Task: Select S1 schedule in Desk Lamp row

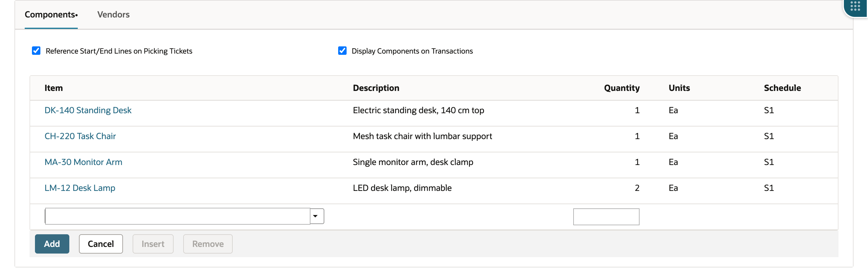Action: pos(769,188)
